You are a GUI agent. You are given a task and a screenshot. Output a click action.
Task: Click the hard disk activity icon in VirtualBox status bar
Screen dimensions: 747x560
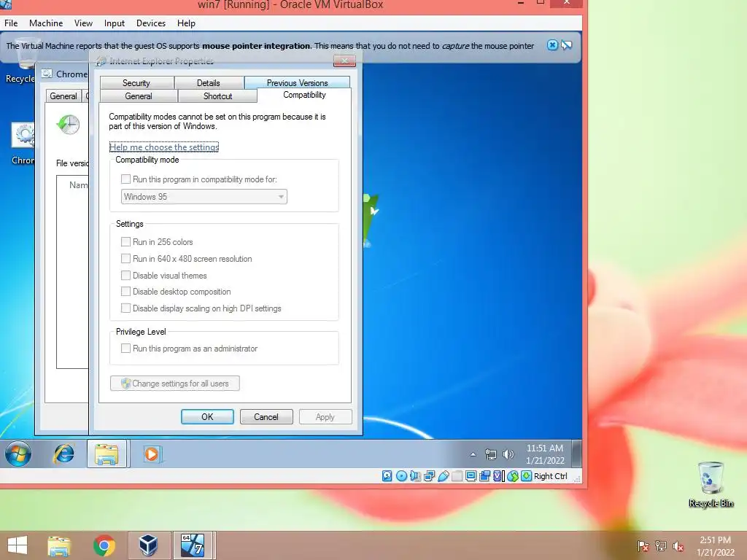[x=387, y=475]
